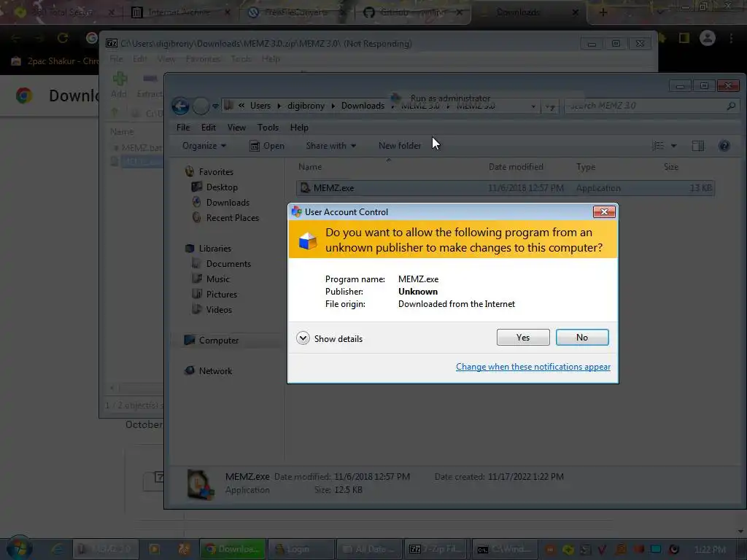Open the Documents library
Image resolution: width=747 pixels, height=560 pixels.
pos(228,264)
